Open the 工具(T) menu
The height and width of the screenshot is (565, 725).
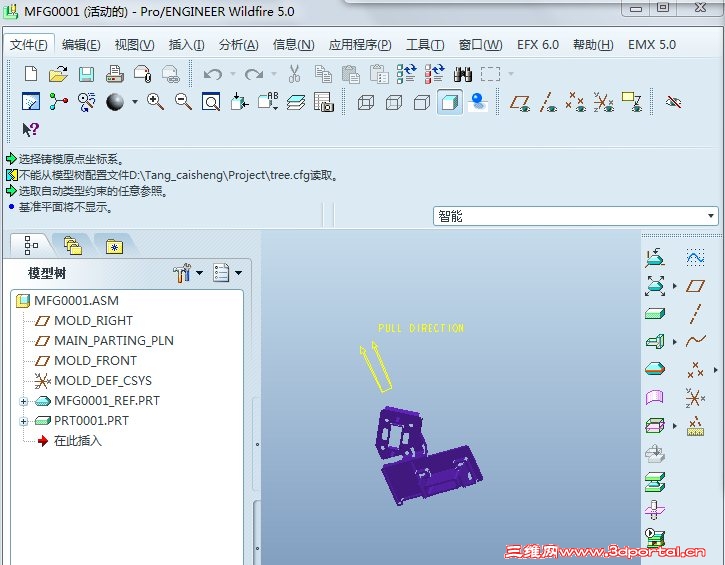[x=425, y=45]
